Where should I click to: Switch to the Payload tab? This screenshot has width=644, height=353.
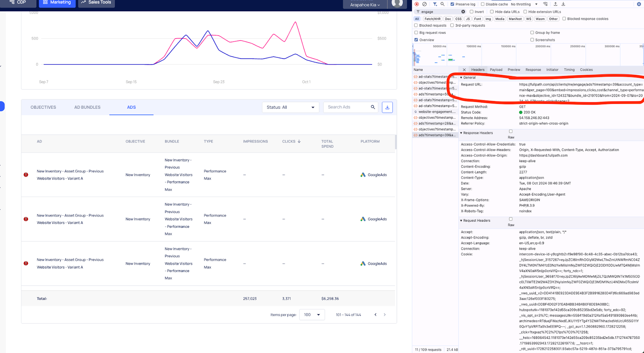click(x=496, y=70)
